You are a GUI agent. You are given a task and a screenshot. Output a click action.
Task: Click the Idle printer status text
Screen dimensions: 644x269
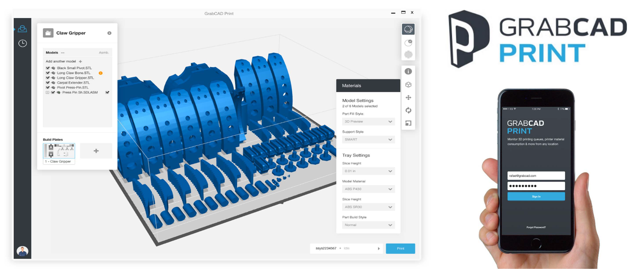click(x=346, y=248)
